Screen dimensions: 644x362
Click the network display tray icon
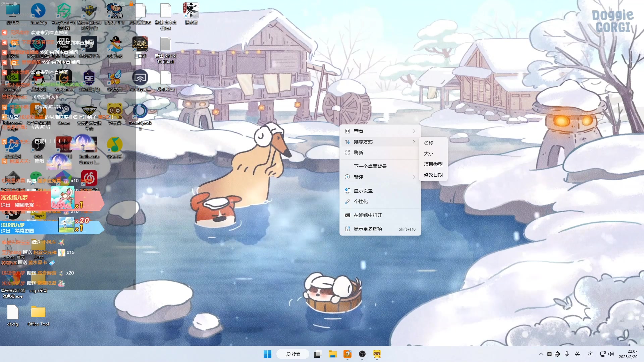603,354
